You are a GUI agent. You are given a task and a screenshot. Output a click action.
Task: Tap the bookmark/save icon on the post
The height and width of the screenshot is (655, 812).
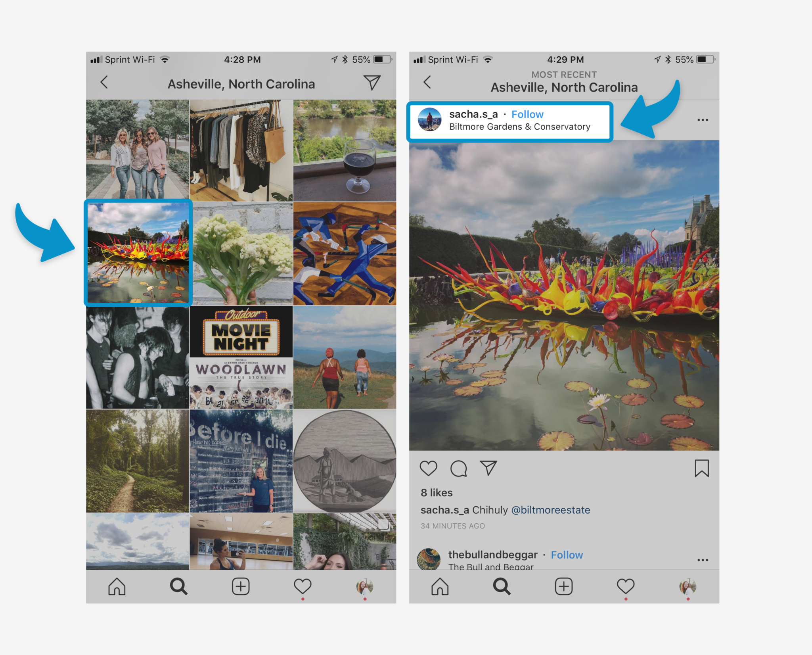(701, 468)
